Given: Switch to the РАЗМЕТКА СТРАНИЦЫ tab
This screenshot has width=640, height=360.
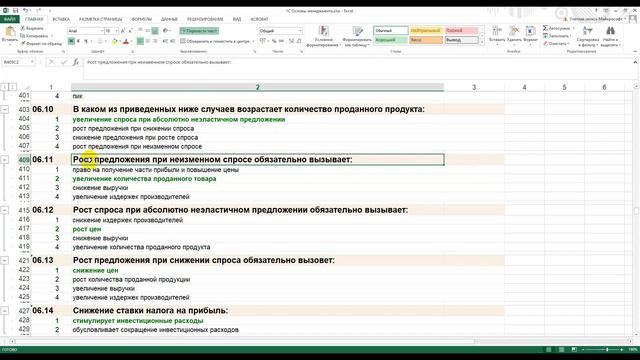Looking at the screenshot, I should point(100,19).
